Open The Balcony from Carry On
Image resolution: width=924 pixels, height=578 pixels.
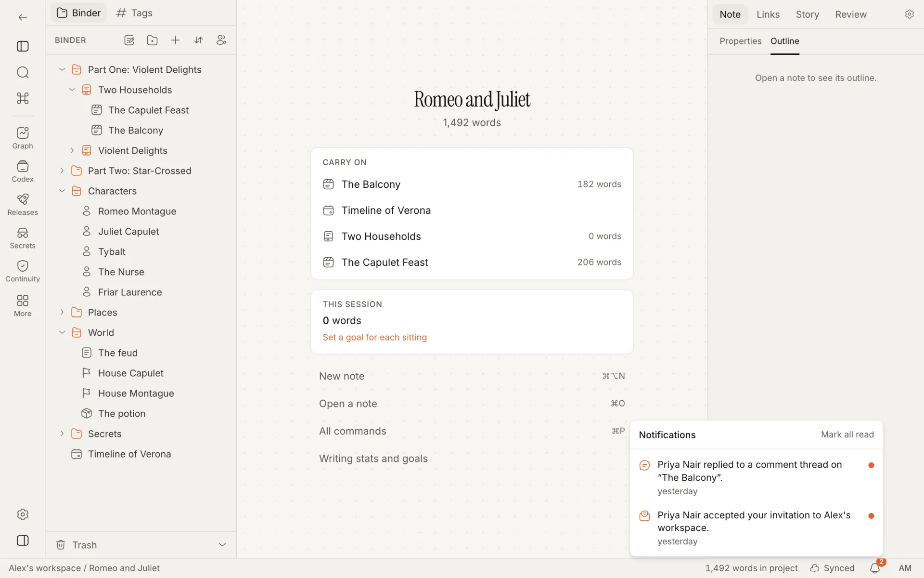(472, 184)
